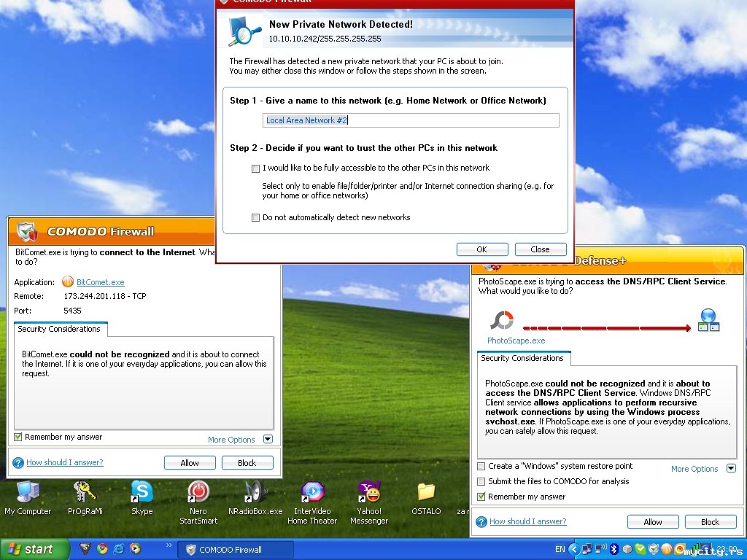Show hidden tray icons with the arrow
747x560 pixels.
click(575, 550)
